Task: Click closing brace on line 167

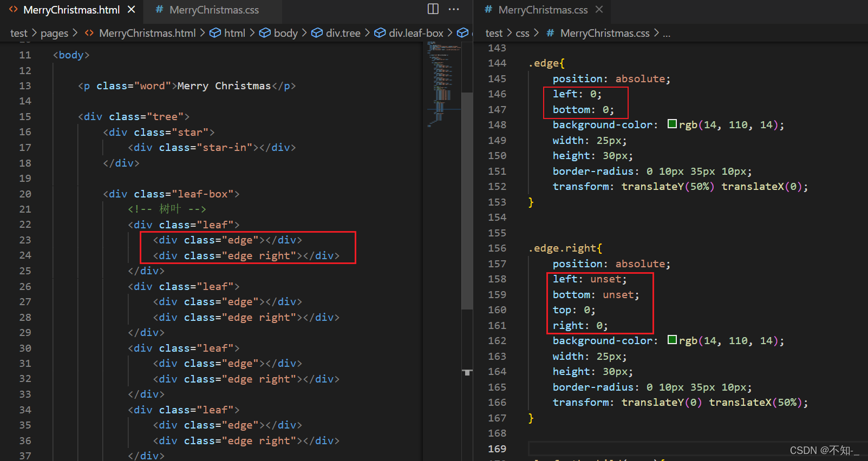Action: coord(531,418)
